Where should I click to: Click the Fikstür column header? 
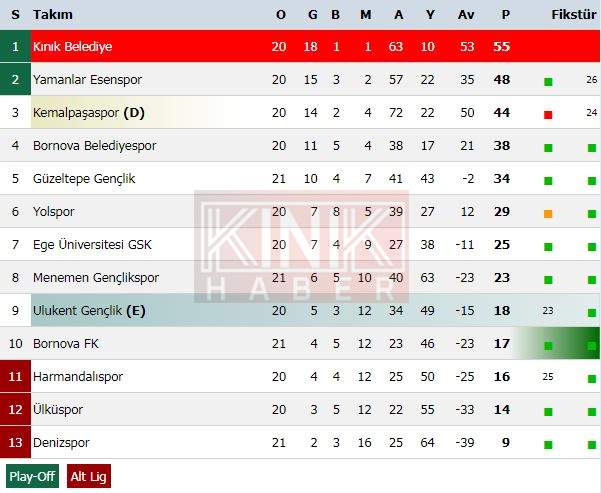pos(574,15)
